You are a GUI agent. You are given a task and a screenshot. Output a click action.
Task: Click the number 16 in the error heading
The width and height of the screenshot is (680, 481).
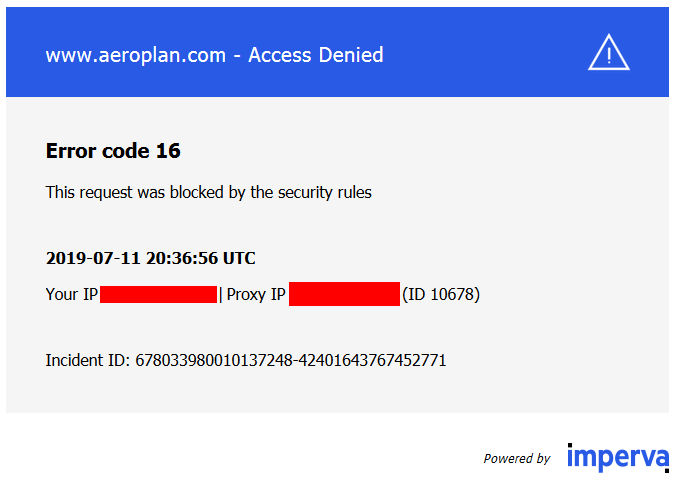[168, 151]
